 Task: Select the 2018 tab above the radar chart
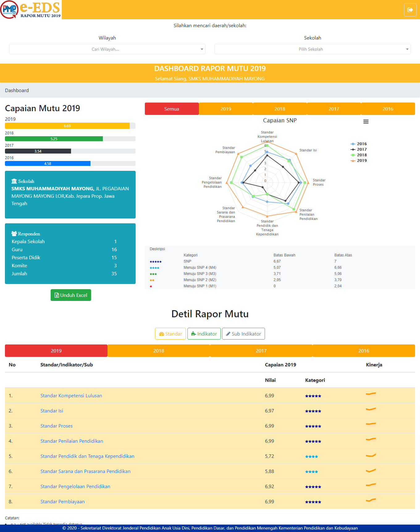280,109
